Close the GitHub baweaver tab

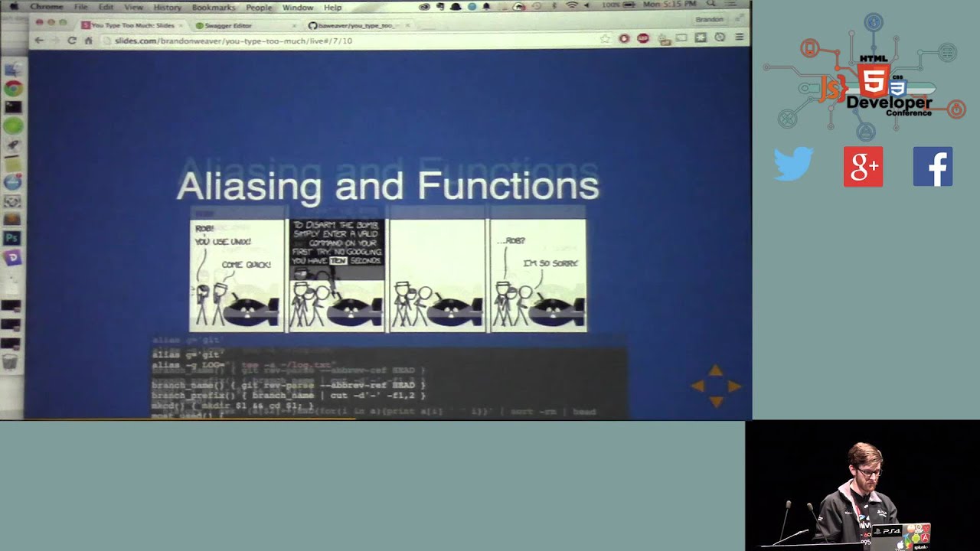click(x=407, y=25)
